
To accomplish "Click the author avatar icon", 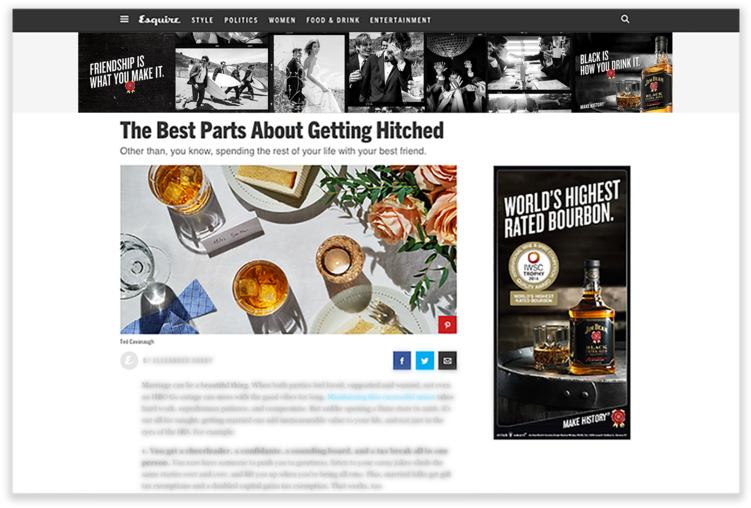I will click(129, 361).
